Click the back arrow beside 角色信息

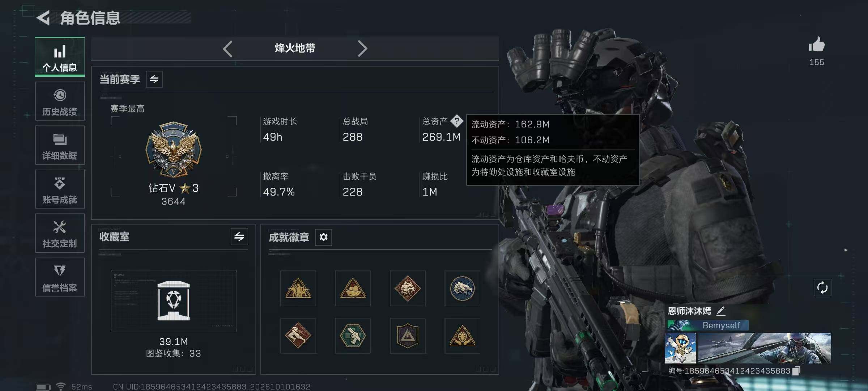tap(43, 18)
